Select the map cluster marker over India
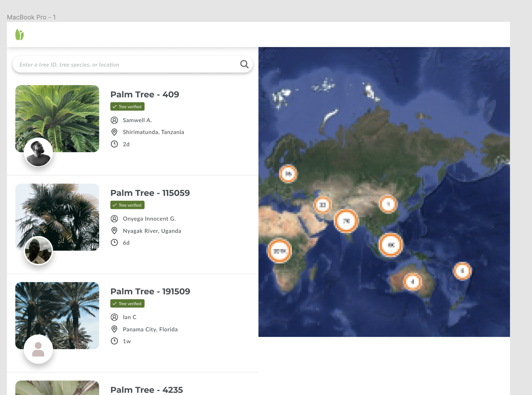532x395 pixels. click(x=346, y=221)
